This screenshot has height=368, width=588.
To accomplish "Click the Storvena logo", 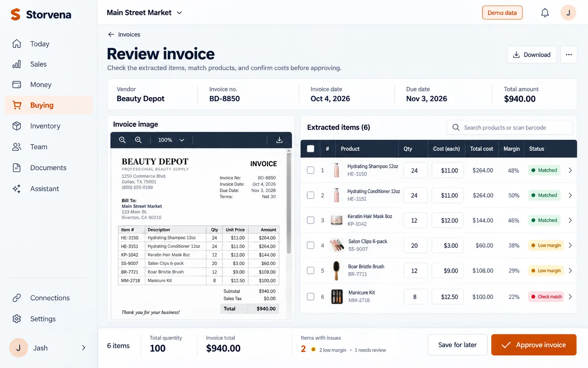I will pyautogui.click(x=41, y=14).
